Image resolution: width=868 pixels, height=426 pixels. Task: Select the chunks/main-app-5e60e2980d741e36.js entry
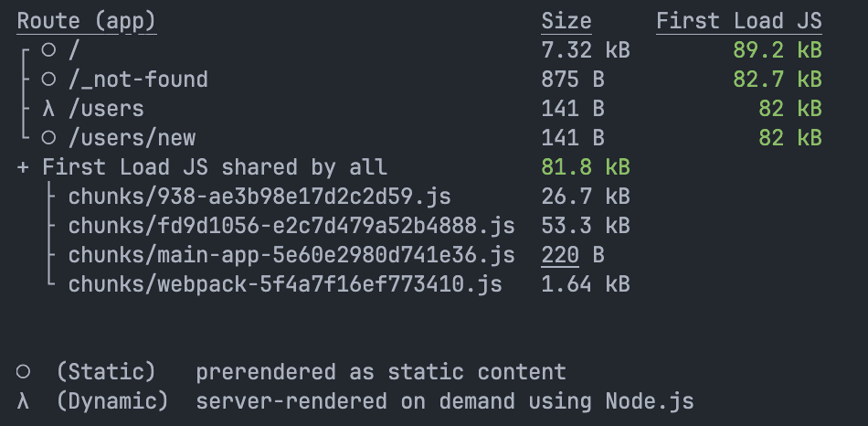291,255
